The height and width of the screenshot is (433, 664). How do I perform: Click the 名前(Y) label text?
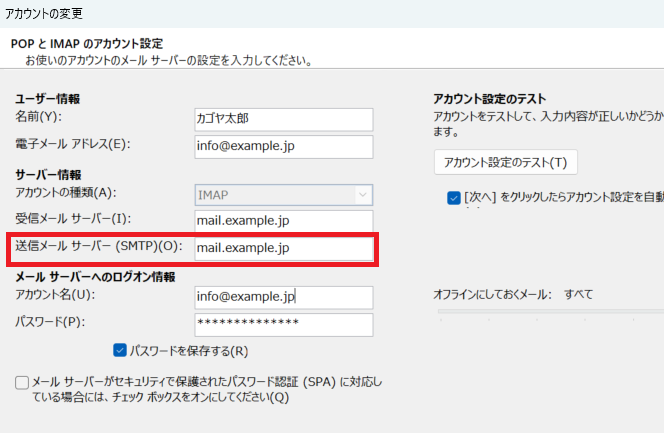click(38, 119)
